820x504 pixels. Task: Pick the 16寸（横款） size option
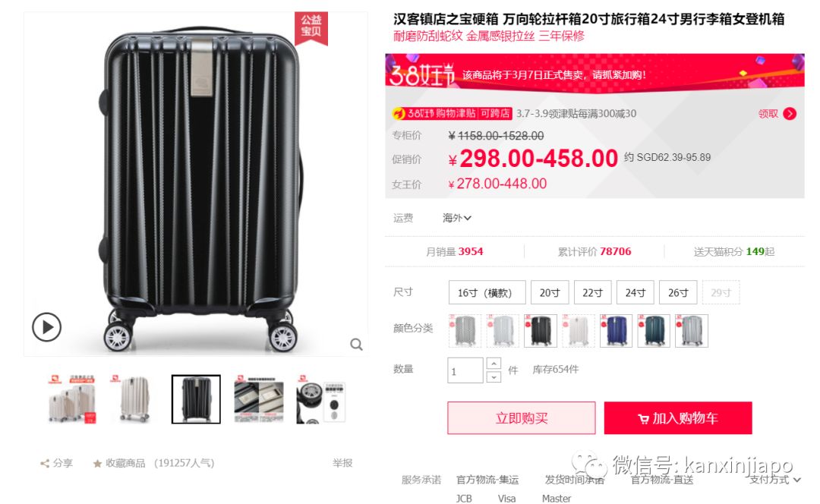[487, 293]
